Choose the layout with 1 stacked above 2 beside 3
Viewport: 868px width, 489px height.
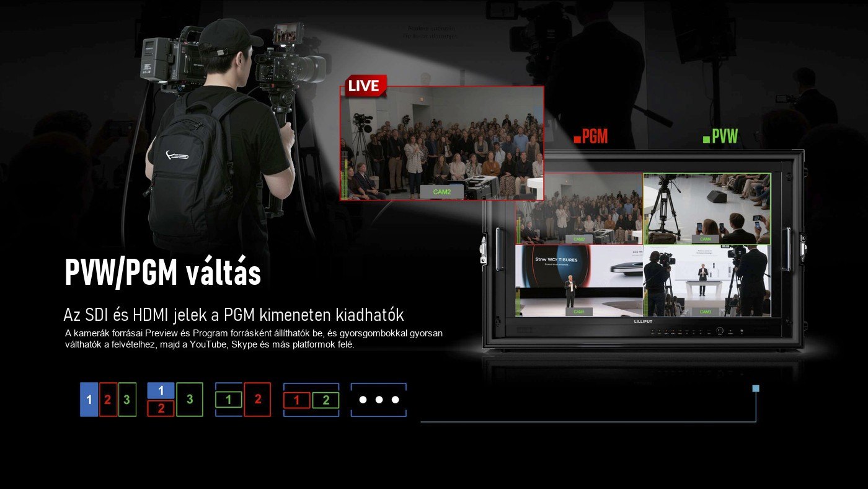175,400
